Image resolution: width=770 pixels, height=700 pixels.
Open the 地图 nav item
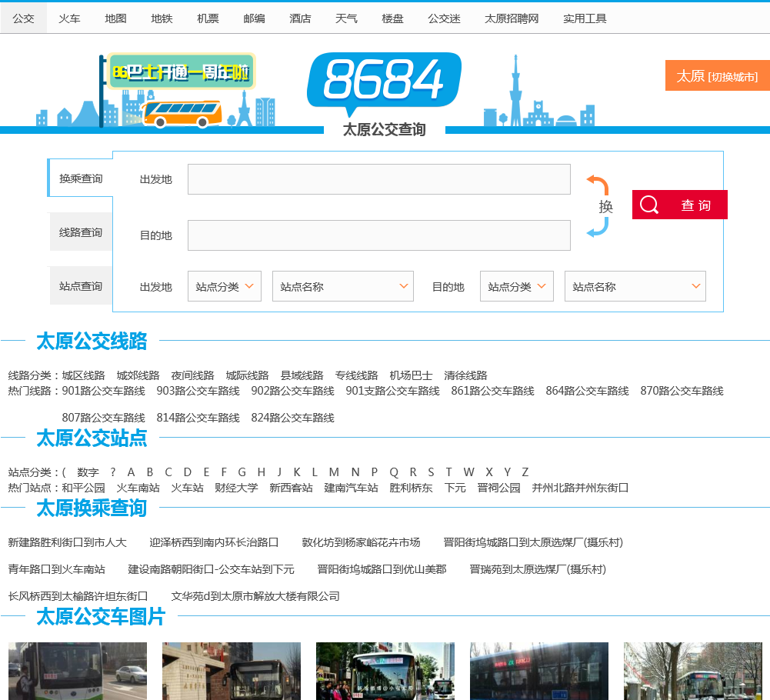pyautogui.click(x=115, y=18)
